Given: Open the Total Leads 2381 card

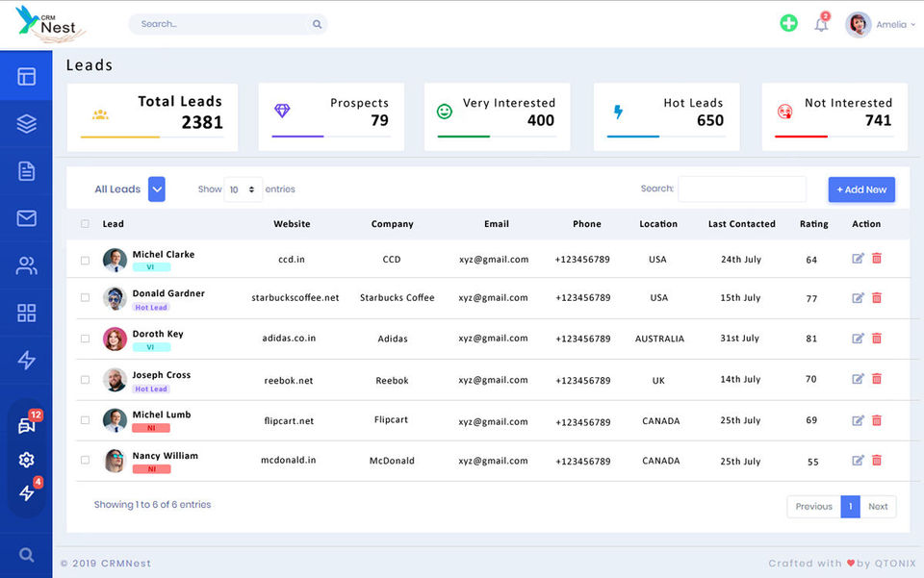Looking at the screenshot, I should (x=153, y=117).
